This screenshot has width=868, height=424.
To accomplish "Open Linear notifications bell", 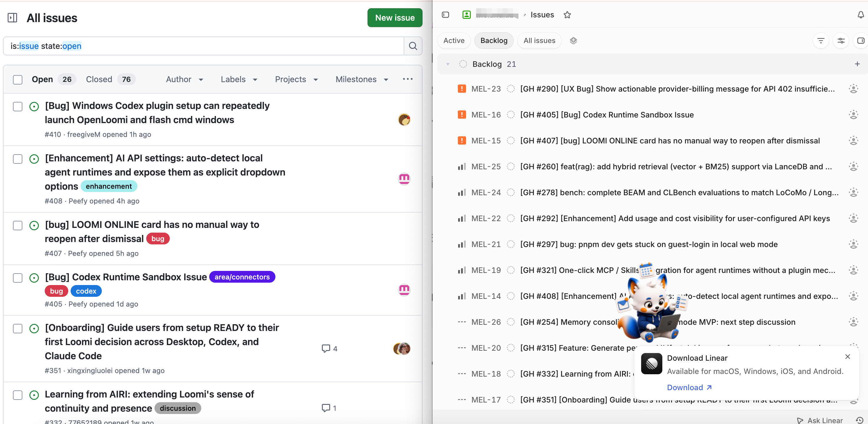I will [861, 15].
